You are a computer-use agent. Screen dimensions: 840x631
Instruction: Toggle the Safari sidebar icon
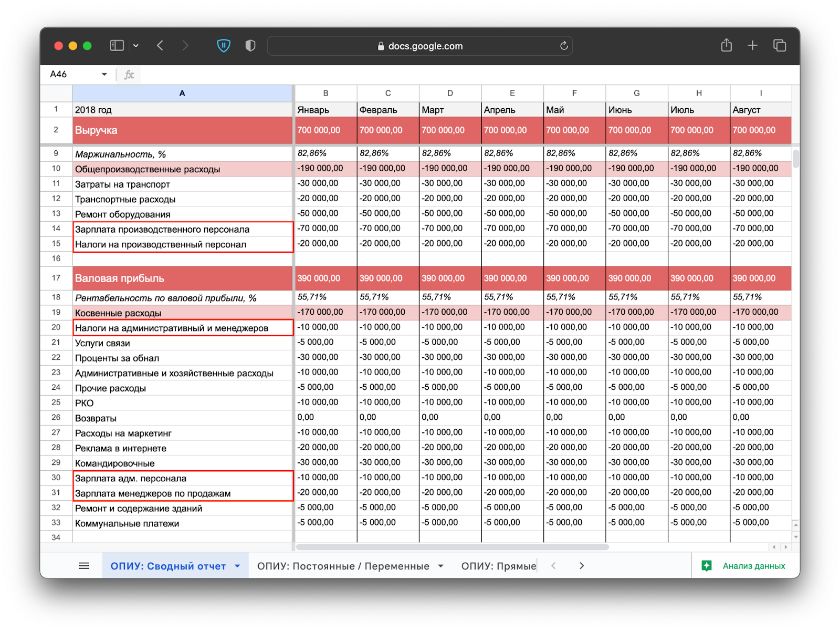(117, 46)
